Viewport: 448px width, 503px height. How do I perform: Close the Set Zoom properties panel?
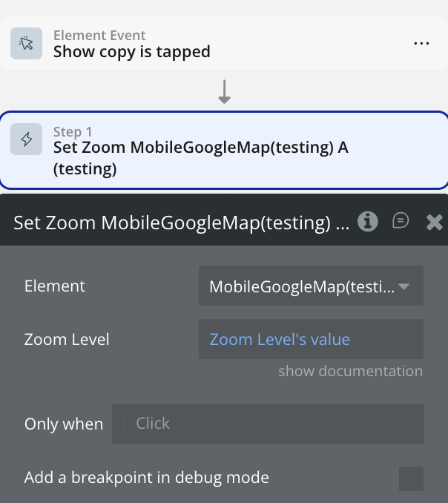click(x=434, y=222)
